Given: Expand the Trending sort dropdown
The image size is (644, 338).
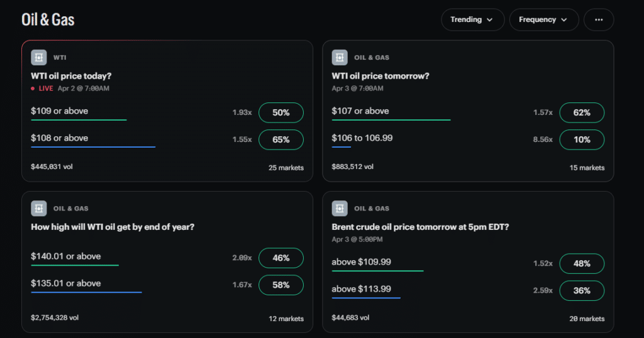Looking at the screenshot, I should (472, 19).
